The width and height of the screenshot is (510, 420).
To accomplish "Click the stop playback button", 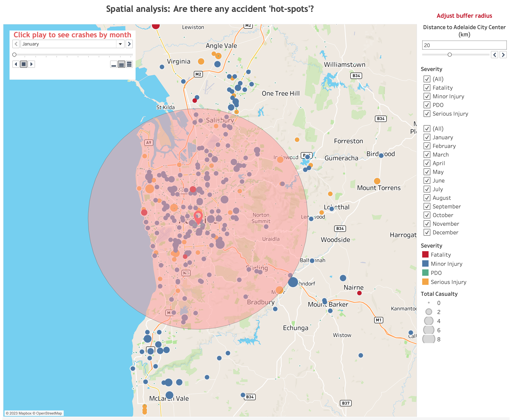I will tap(24, 64).
